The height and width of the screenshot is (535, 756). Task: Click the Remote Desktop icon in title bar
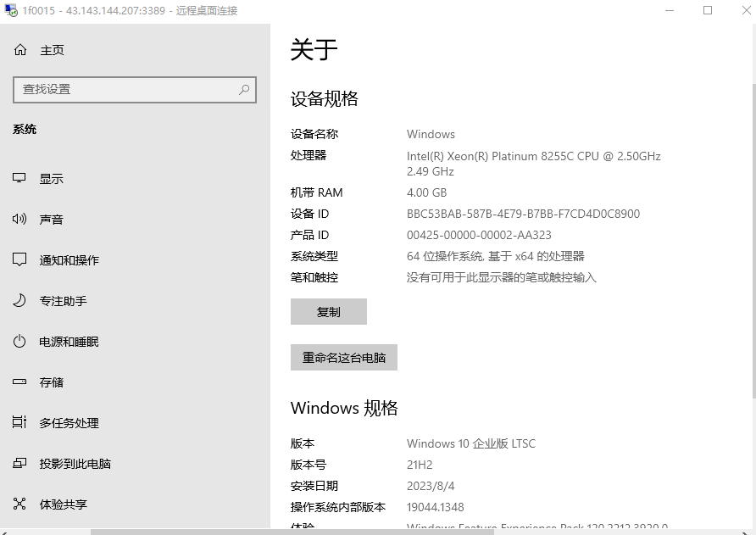pyautogui.click(x=9, y=10)
